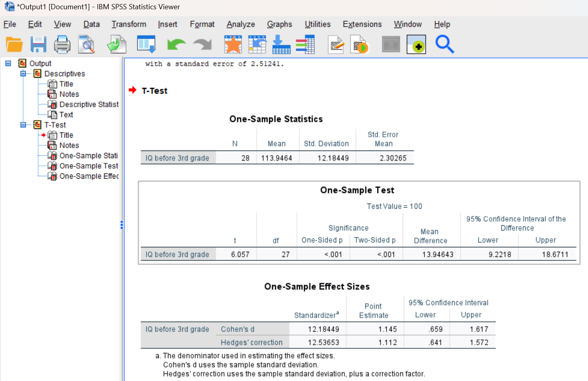The height and width of the screenshot is (381, 588).
Task: Open Print Preview icon
Action: pyautogui.click(x=87, y=45)
